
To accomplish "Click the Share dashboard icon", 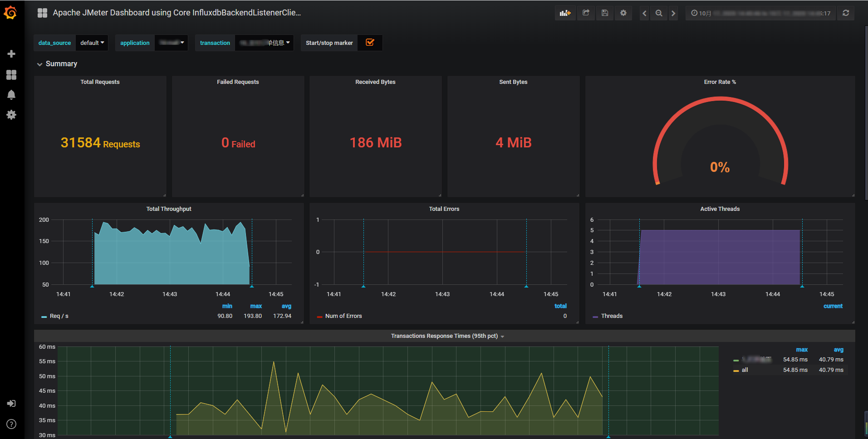I will pyautogui.click(x=586, y=13).
